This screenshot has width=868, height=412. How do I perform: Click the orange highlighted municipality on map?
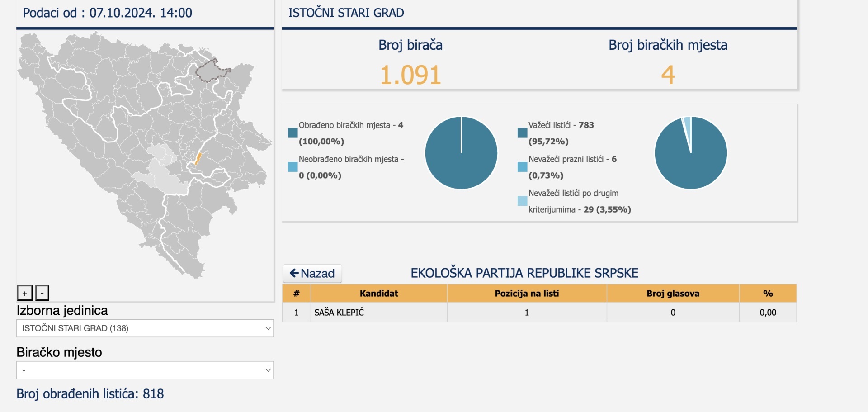[x=198, y=159]
